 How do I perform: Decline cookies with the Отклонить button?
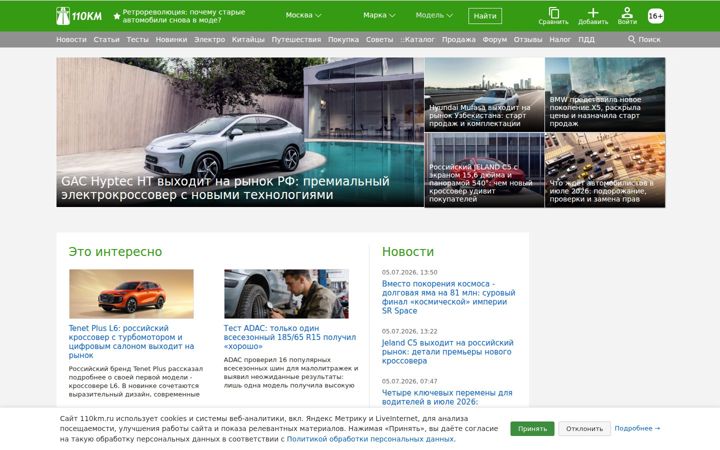click(x=584, y=428)
